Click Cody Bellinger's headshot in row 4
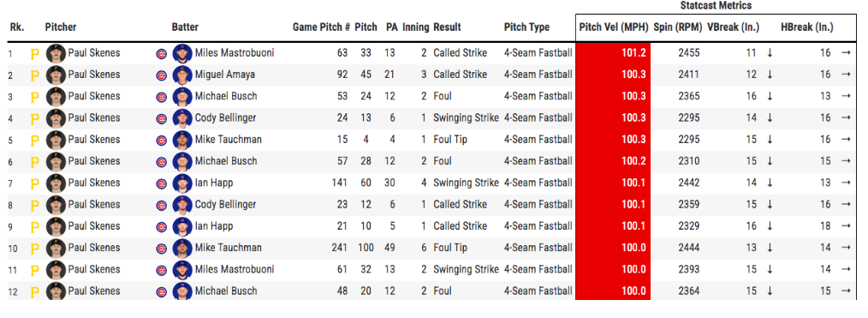Viewport: 868px width, 318px height. tap(182, 118)
